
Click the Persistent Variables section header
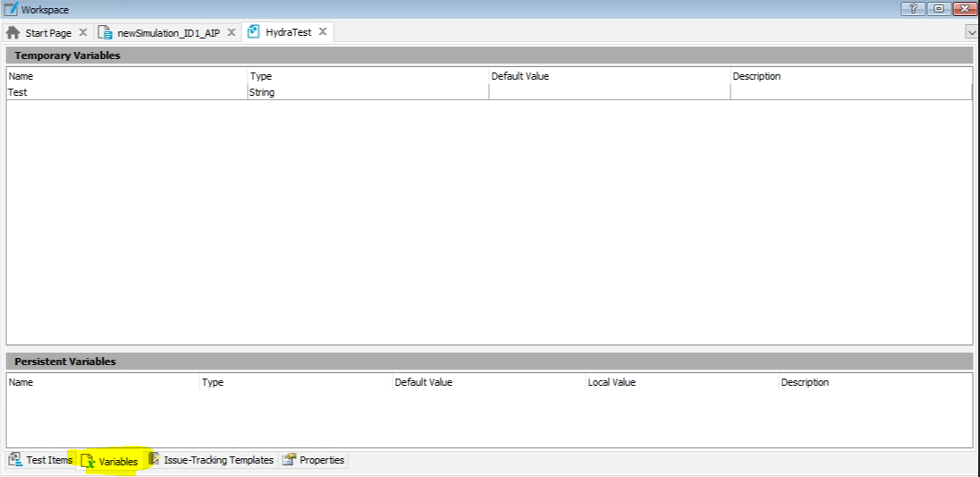(489, 362)
